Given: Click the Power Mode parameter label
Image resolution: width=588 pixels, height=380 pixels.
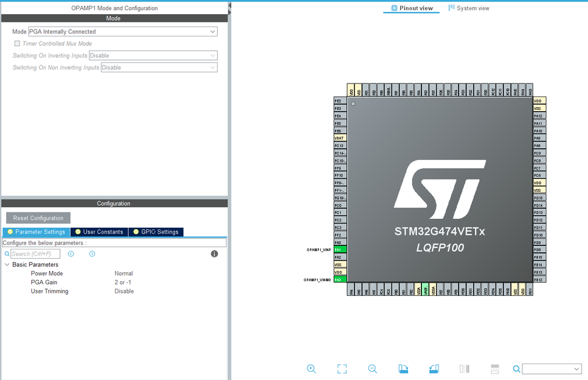Looking at the screenshot, I should point(47,274).
